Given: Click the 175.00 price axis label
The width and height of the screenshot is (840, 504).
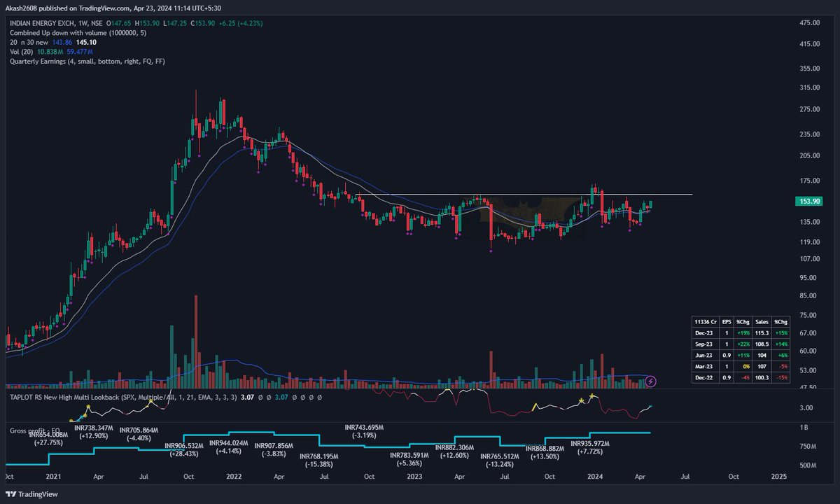Looking at the screenshot, I should (810, 181).
